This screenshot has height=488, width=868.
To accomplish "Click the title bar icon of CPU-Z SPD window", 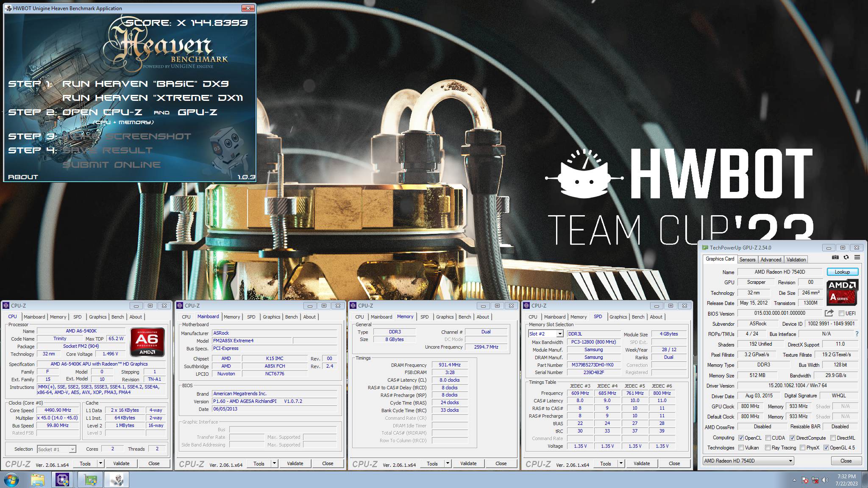I will (526, 305).
